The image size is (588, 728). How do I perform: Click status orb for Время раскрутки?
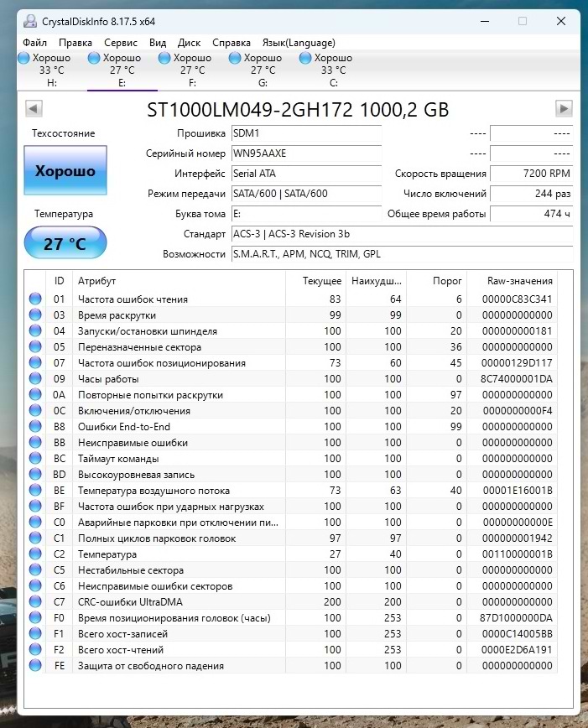(x=35, y=315)
